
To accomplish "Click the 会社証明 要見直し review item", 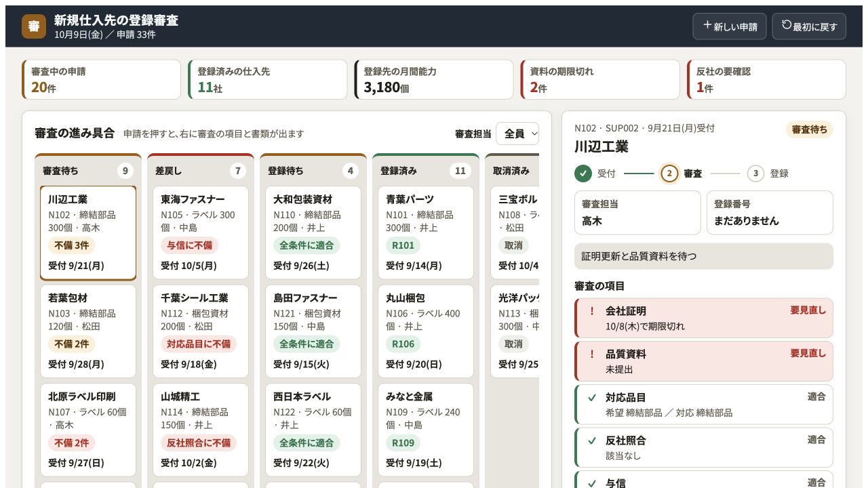I will coord(704,318).
